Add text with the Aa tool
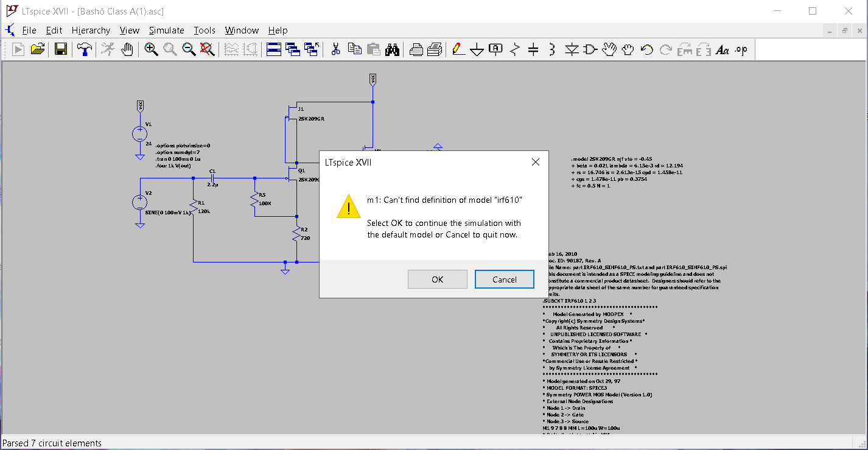The width and height of the screenshot is (868, 450). point(723,50)
